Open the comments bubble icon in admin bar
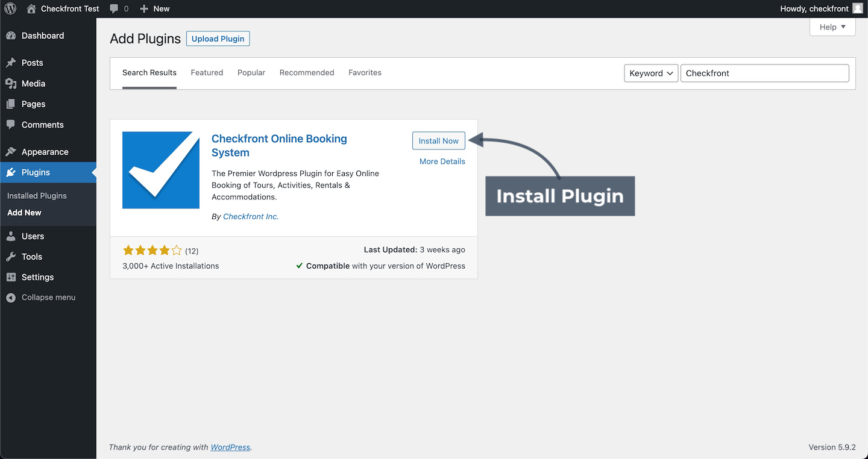The width and height of the screenshot is (868, 459). coord(114,8)
